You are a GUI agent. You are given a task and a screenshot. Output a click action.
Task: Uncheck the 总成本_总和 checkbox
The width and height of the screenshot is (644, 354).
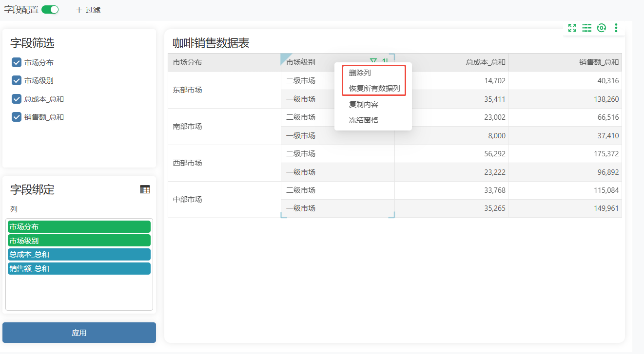17,99
